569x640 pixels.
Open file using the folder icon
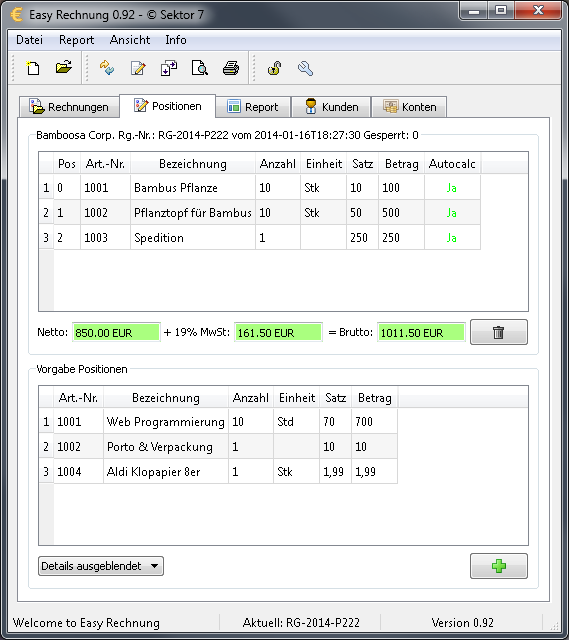pos(64,68)
